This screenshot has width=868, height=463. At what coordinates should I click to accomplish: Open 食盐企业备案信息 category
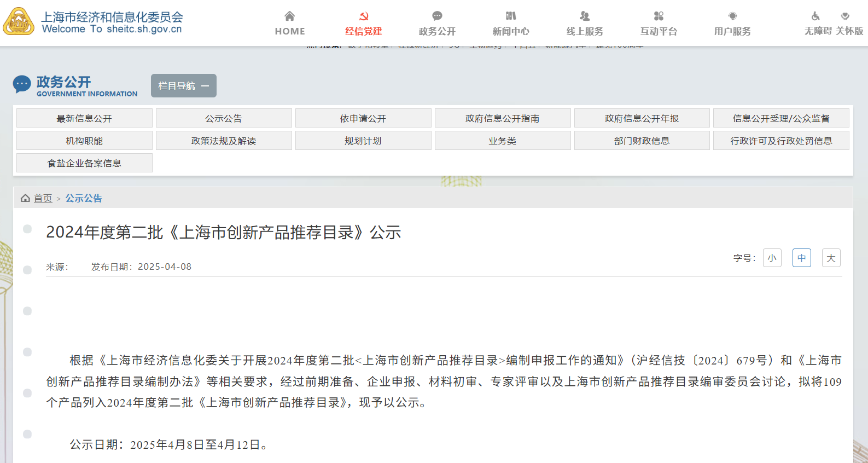[x=84, y=163]
